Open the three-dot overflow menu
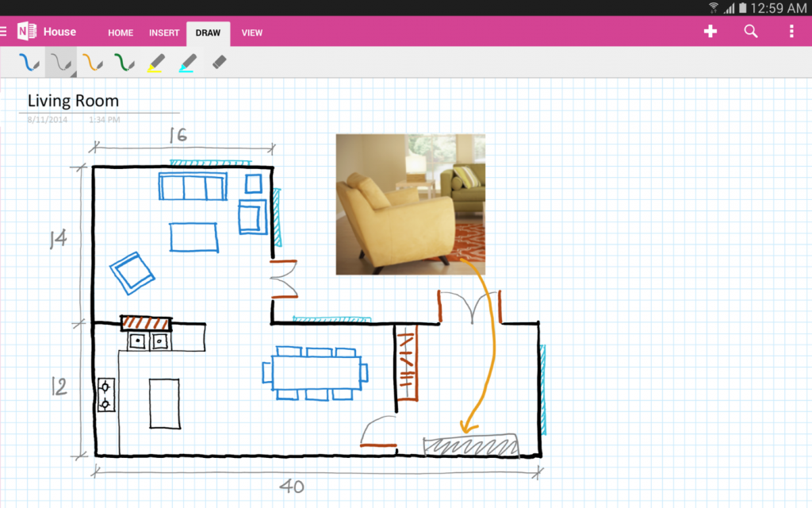Image resolution: width=812 pixels, height=508 pixels. pyautogui.click(x=791, y=32)
